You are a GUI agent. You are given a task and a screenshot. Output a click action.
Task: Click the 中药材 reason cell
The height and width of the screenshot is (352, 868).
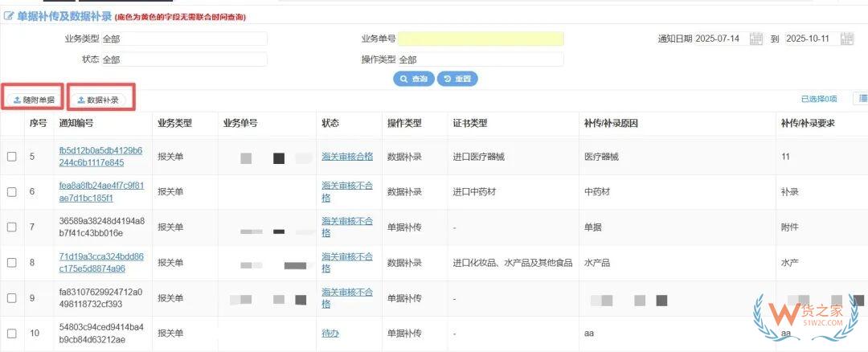pos(596,191)
